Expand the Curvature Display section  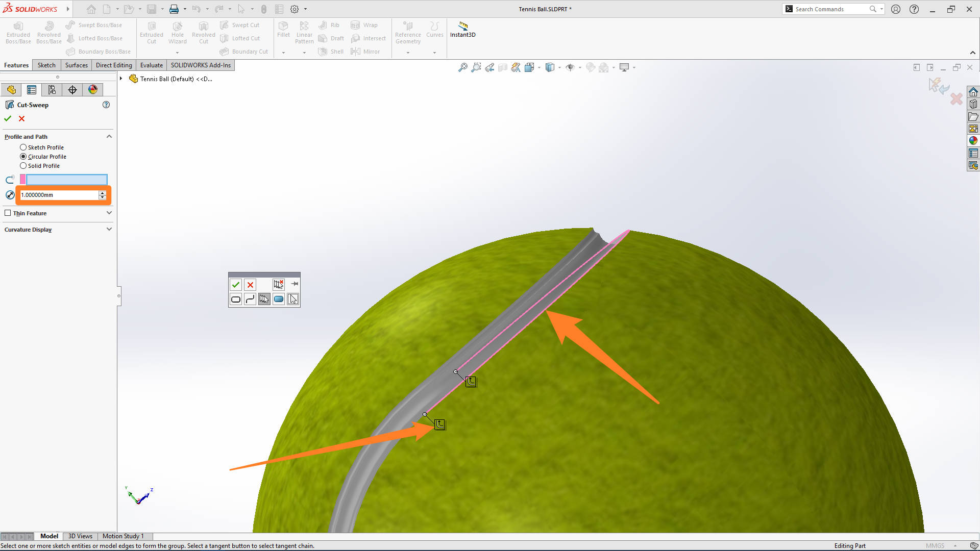pos(109,229)
